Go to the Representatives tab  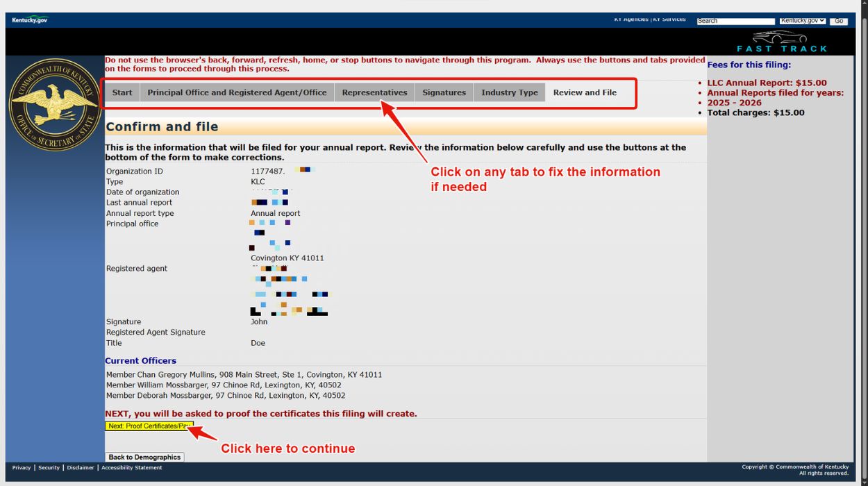tap(374, 92)
